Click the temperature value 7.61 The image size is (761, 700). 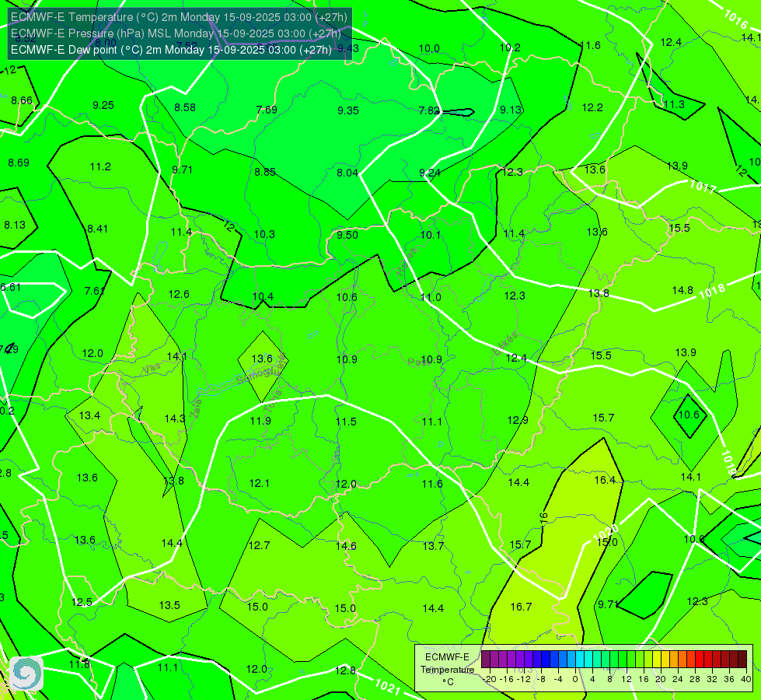[x=95, y=291]
